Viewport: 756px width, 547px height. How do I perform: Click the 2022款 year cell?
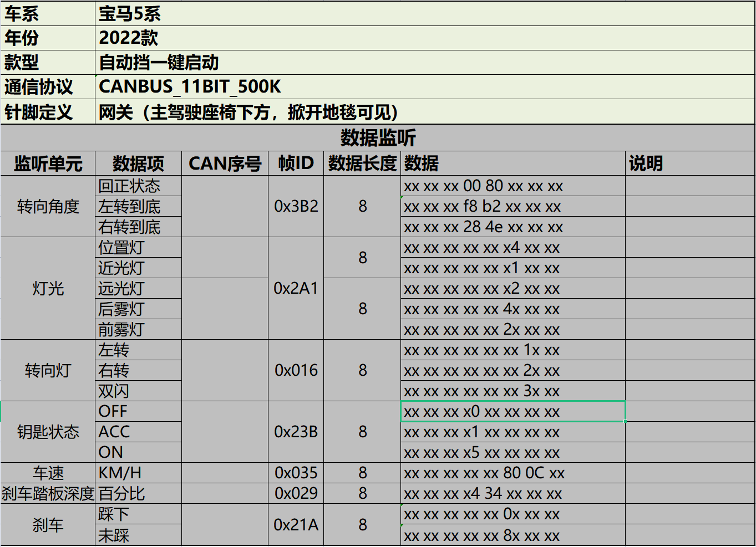click(129, 38)
